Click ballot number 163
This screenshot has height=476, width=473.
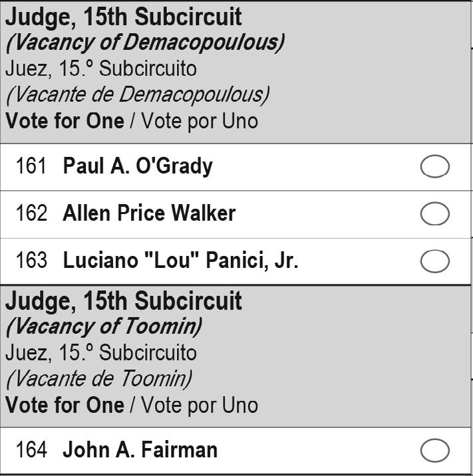(31, 261)
